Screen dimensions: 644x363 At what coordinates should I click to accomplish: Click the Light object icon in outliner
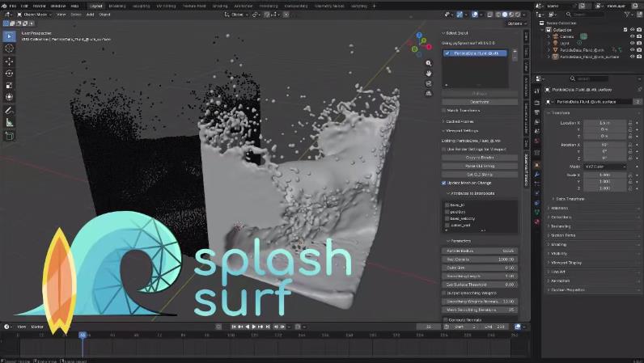pyautogui.click(x=556, y=43)
